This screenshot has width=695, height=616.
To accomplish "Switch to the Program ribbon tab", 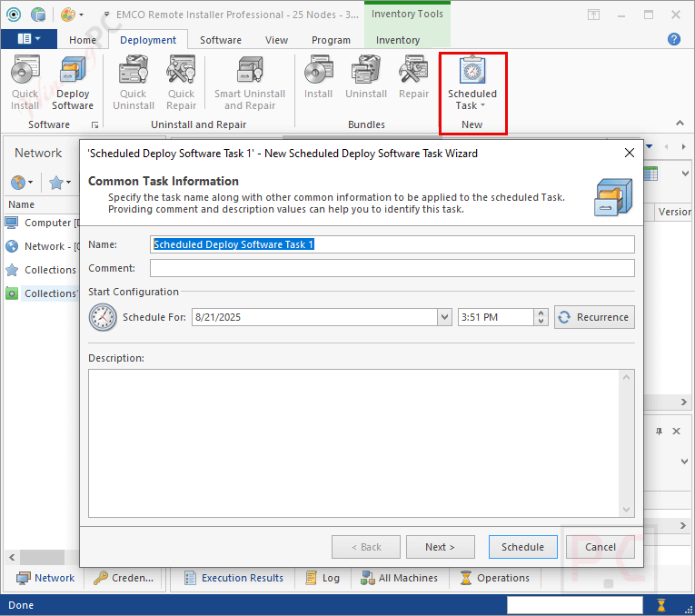I will point(331,40).
